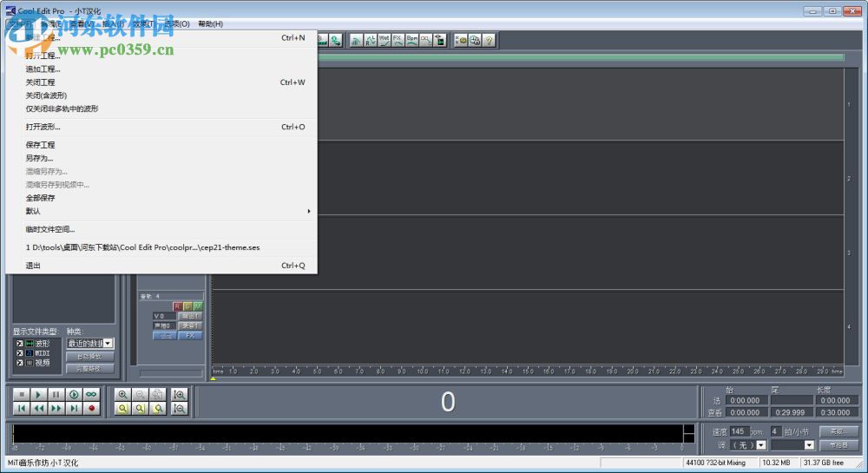Click yellow Zoom to right edge magnifier

tap(158, 408)
